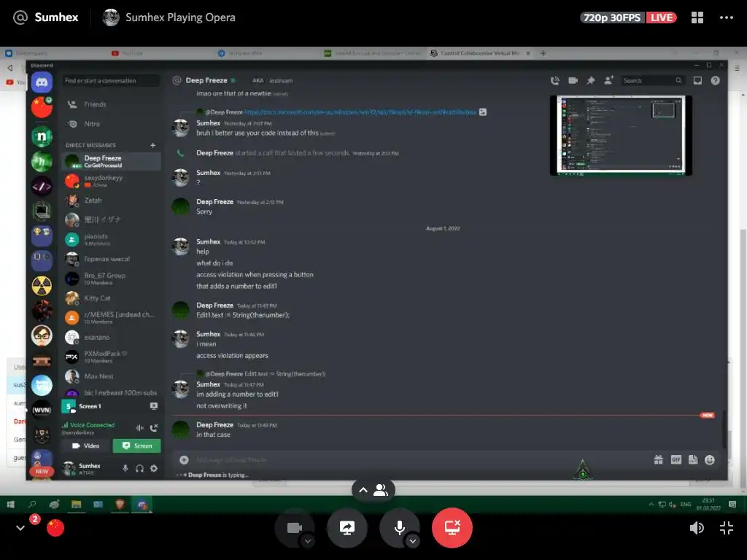Click the Search box in chat header
The image size is (747, 560).
coord(653,80)
